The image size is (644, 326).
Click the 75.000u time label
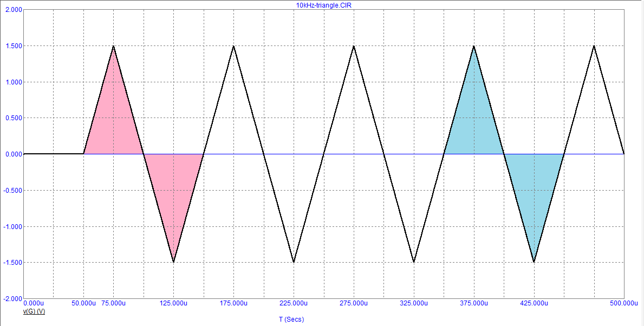click(x=114, y=303)
